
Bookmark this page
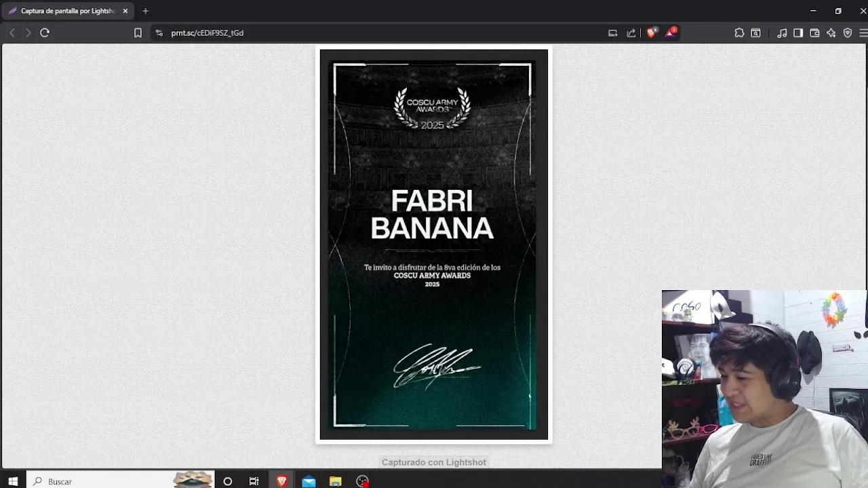pyautogui.click(x=138, y=33)
